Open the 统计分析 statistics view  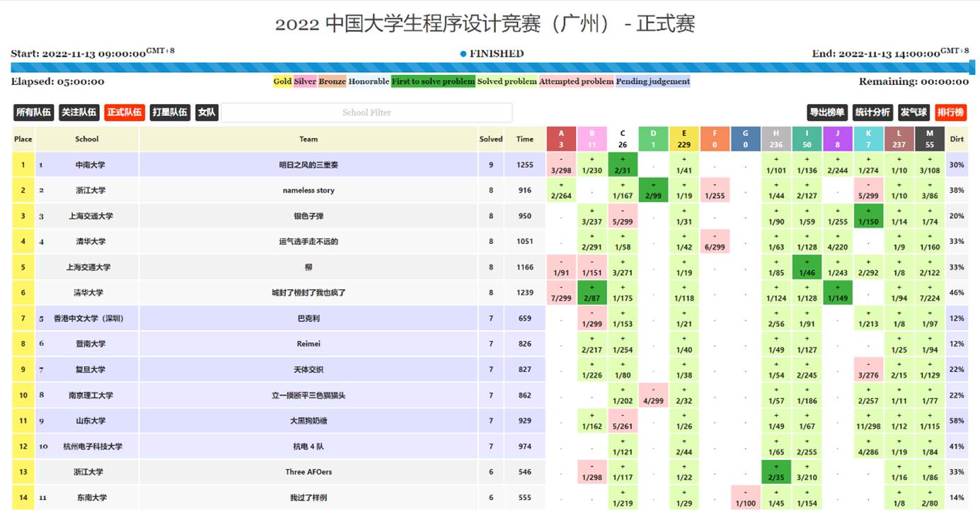pos(872,112)
